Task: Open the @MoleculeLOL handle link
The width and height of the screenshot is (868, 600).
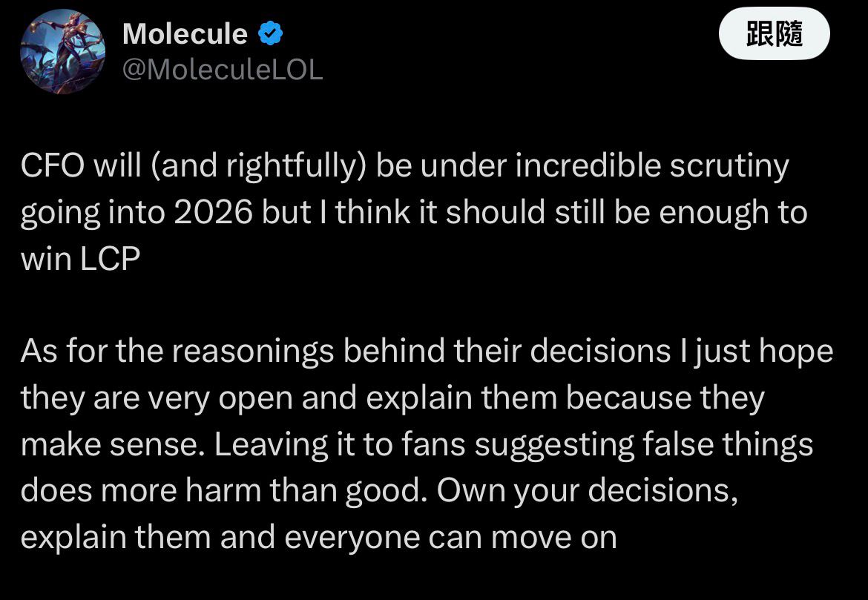Action: (x=222, y=70)
